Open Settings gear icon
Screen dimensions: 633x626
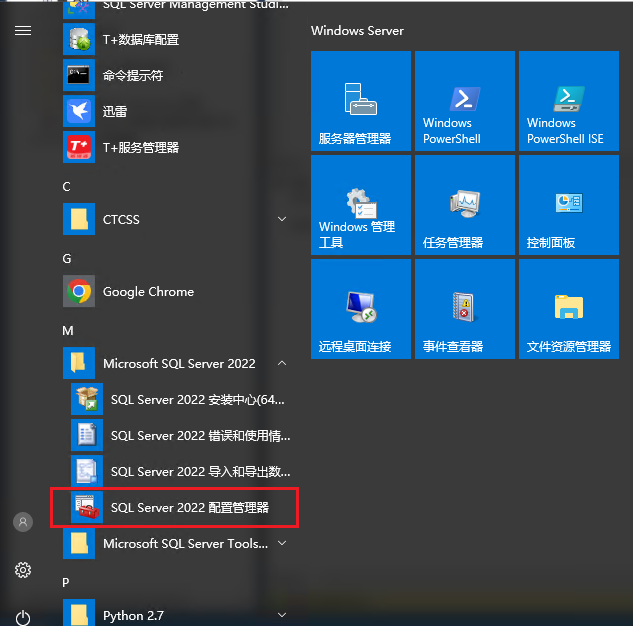23,570
